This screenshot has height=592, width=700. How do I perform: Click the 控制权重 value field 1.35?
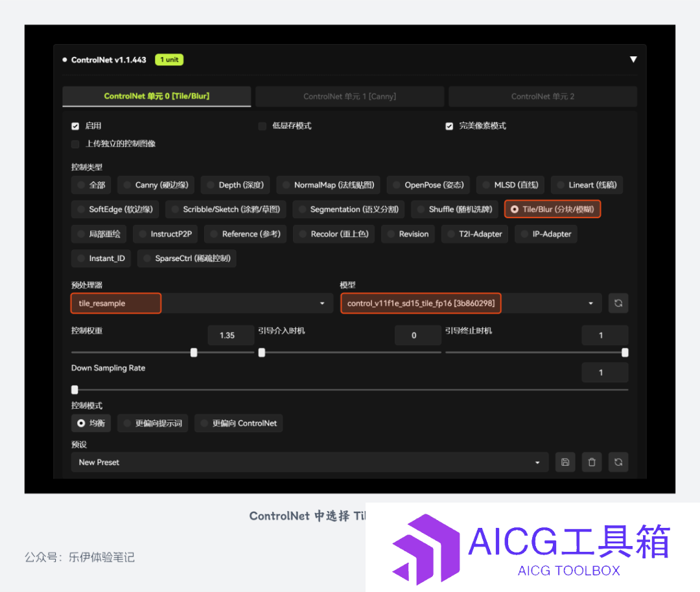coord(231,335)
